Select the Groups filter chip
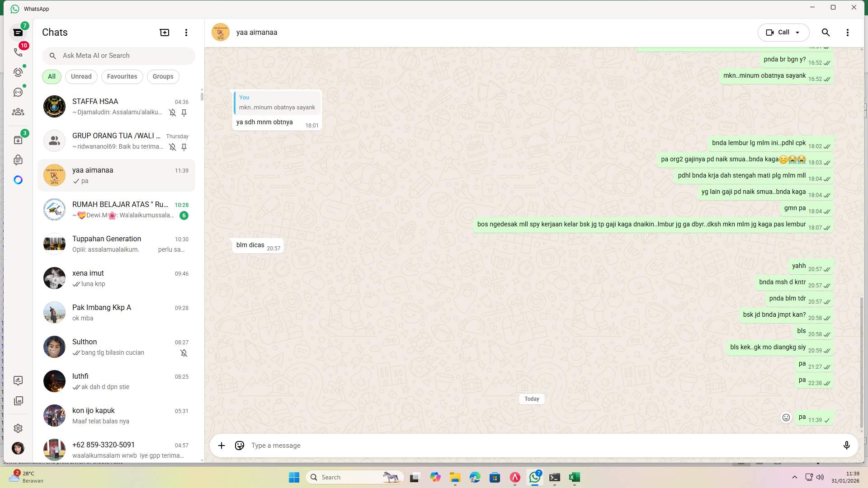Image resolution: width=868 pixels, height=488 pixels. (x=163, y=76)
